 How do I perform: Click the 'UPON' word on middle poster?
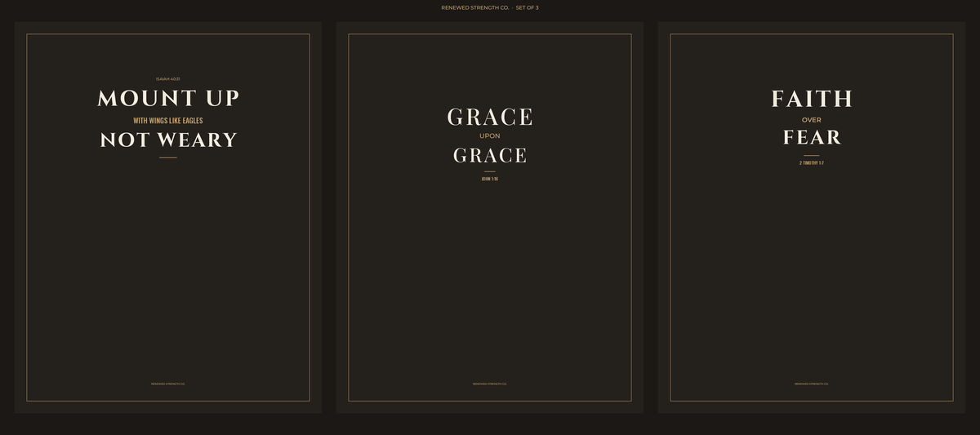tap(490, 136)
